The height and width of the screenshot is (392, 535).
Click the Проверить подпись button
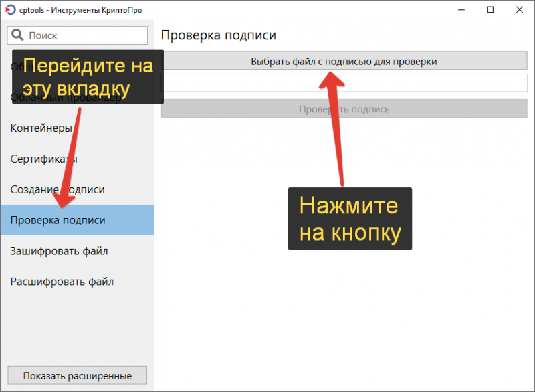344,109
